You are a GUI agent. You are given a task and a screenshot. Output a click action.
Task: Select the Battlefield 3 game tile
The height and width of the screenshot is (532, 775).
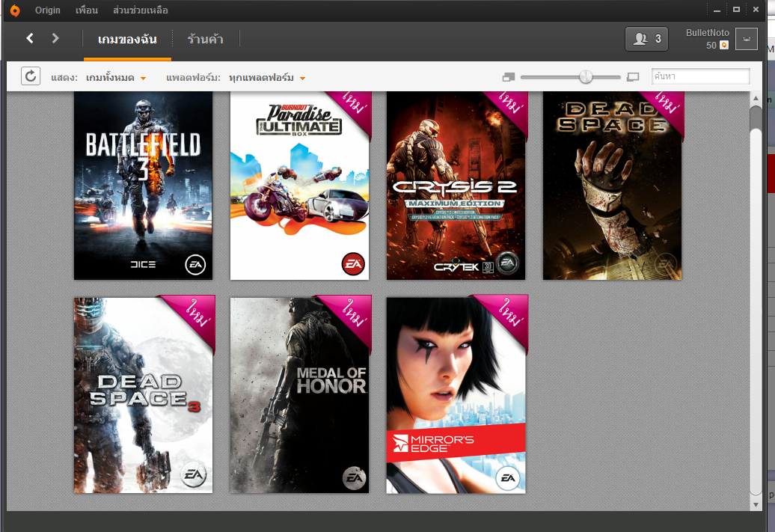(x=144, y=186)
